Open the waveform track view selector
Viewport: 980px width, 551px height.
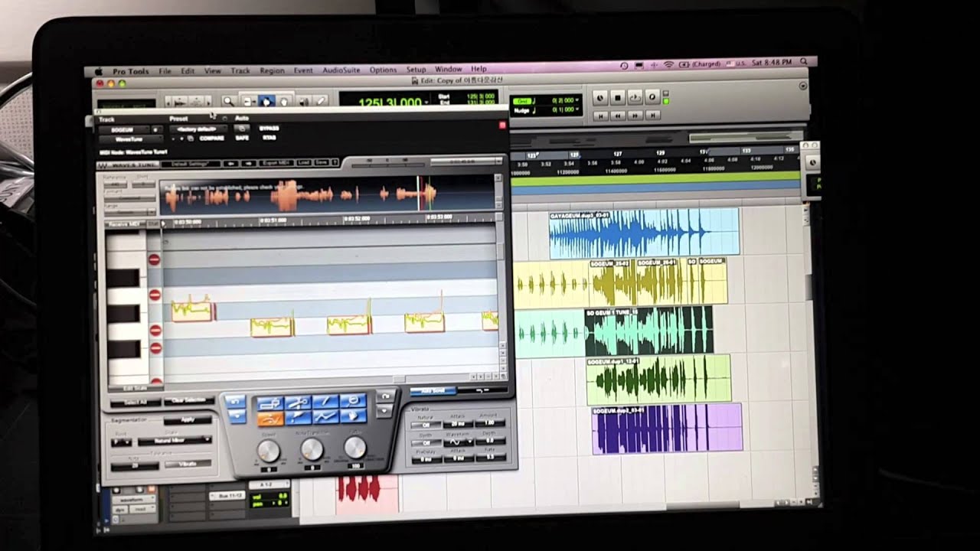134,500
